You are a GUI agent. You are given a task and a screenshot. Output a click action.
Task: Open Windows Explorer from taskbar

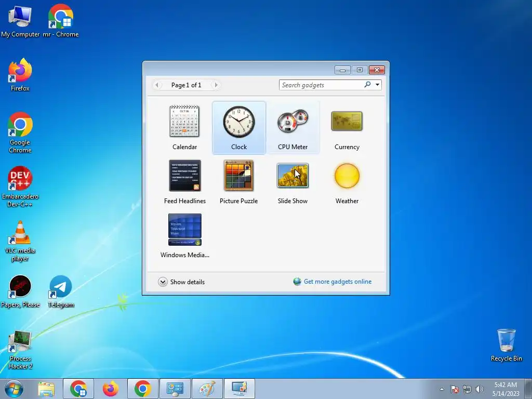(x=46, y=389)
